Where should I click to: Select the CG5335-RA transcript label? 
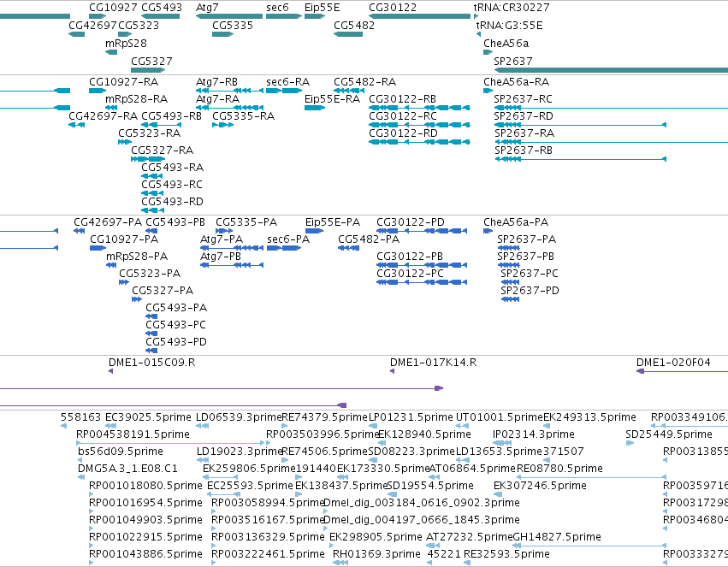point(243,116)
